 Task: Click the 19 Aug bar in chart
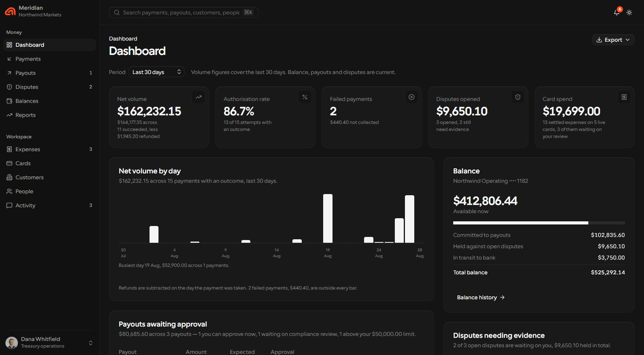coord(328,218)
